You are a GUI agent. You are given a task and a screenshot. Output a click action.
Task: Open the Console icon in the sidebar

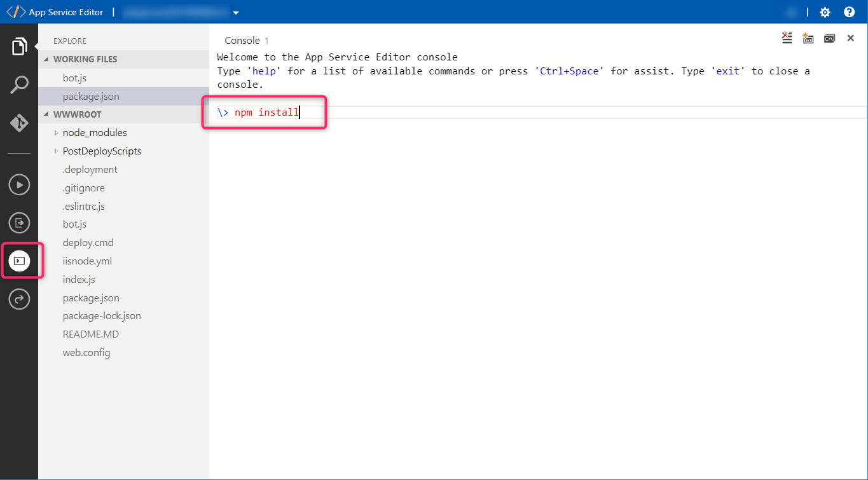point(19,261)
